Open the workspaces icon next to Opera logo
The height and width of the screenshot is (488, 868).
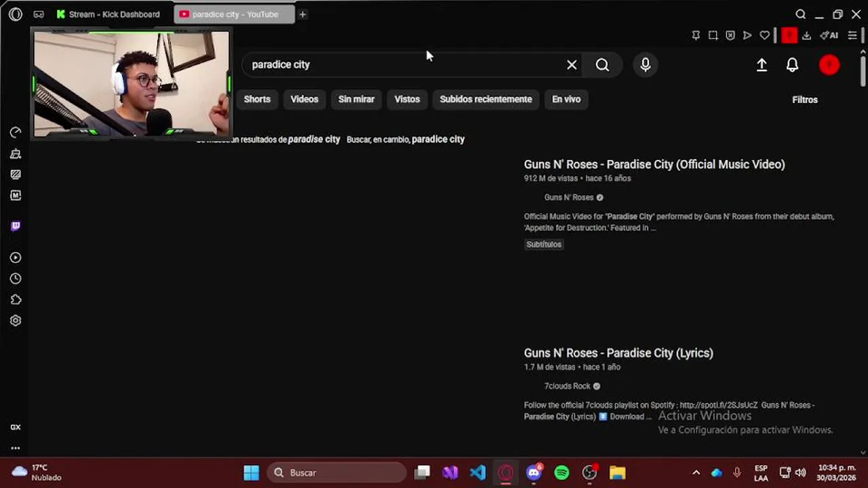[x=39, y=14]
